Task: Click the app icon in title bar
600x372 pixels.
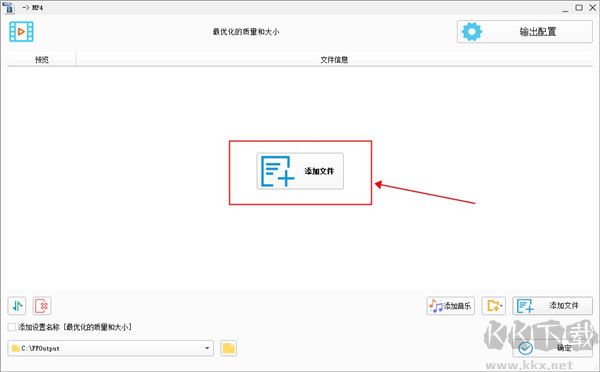Action: point(8,8)
